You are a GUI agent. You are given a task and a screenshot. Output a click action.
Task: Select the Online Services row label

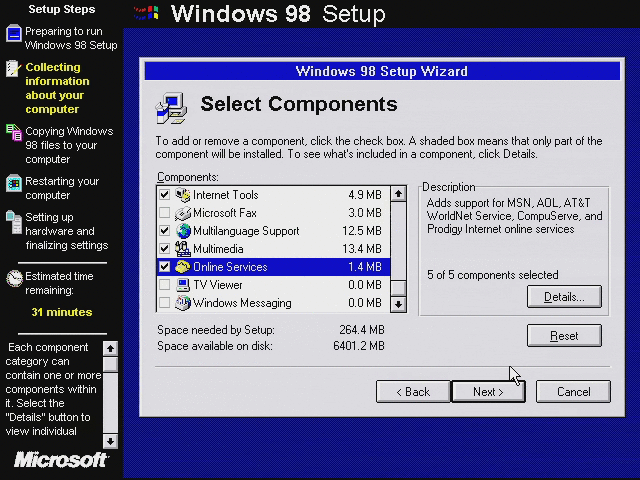pos(230,267)
